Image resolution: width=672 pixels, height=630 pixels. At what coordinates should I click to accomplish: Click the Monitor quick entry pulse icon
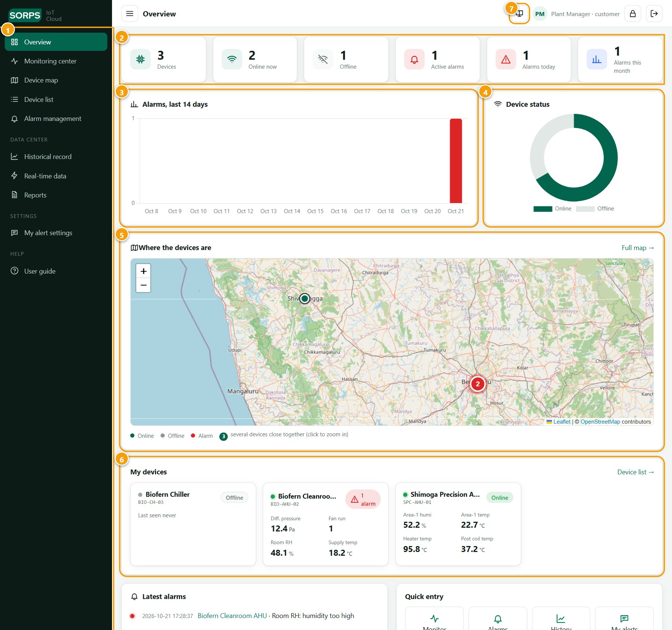coord(434,619)
